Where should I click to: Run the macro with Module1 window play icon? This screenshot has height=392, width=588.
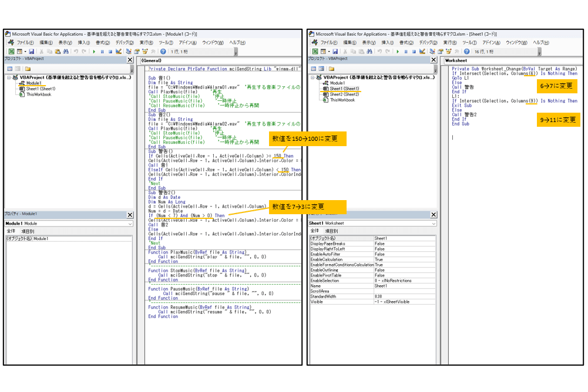(94, 52)
